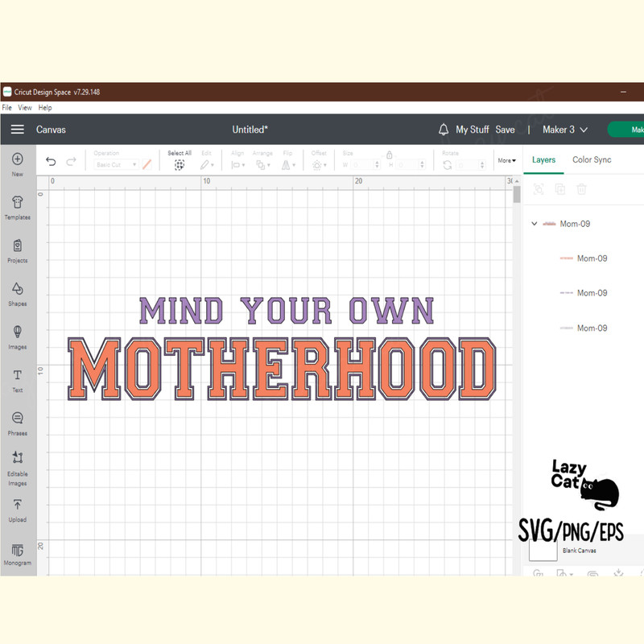644x644 pixels.
Task: Click the Select All icon
Action: point(180,164)
